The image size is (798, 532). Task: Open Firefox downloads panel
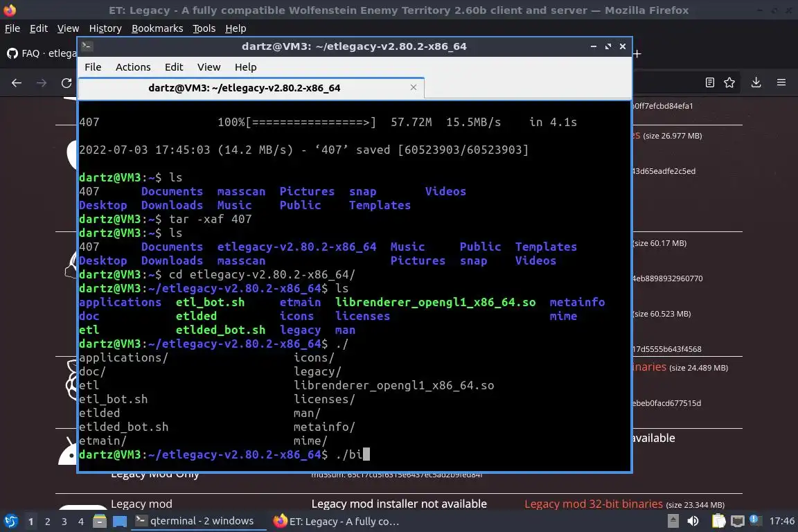click(756, 82)
